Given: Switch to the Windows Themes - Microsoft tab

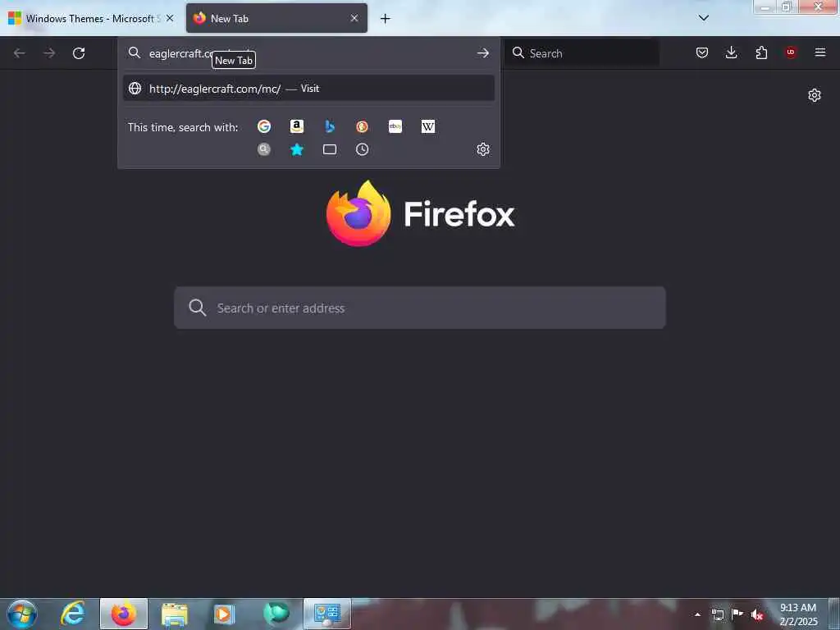Looking at the screenshot, I should tap(91, 18).
